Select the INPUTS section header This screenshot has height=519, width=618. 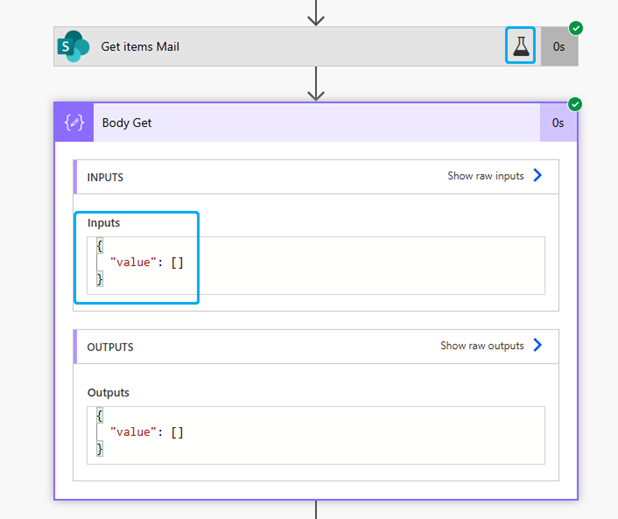(105, 177)
